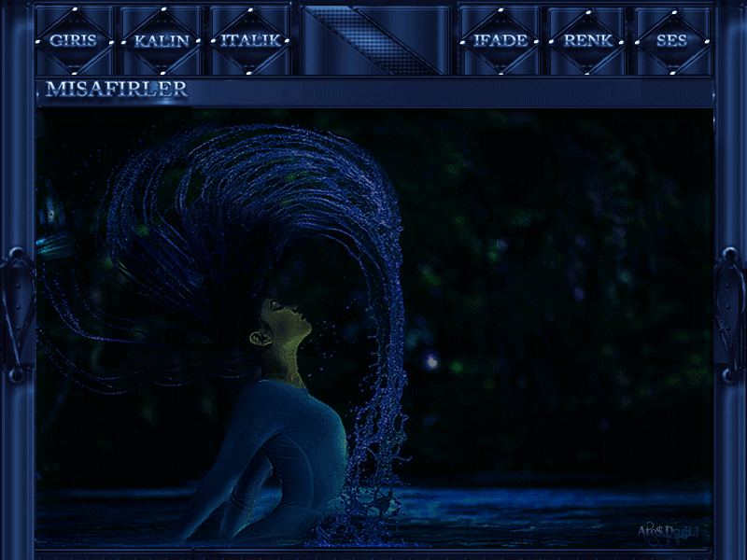The image size is (747, 560).
Task: Click the woman's face in the artwork
Action: (x=291, y=322)
